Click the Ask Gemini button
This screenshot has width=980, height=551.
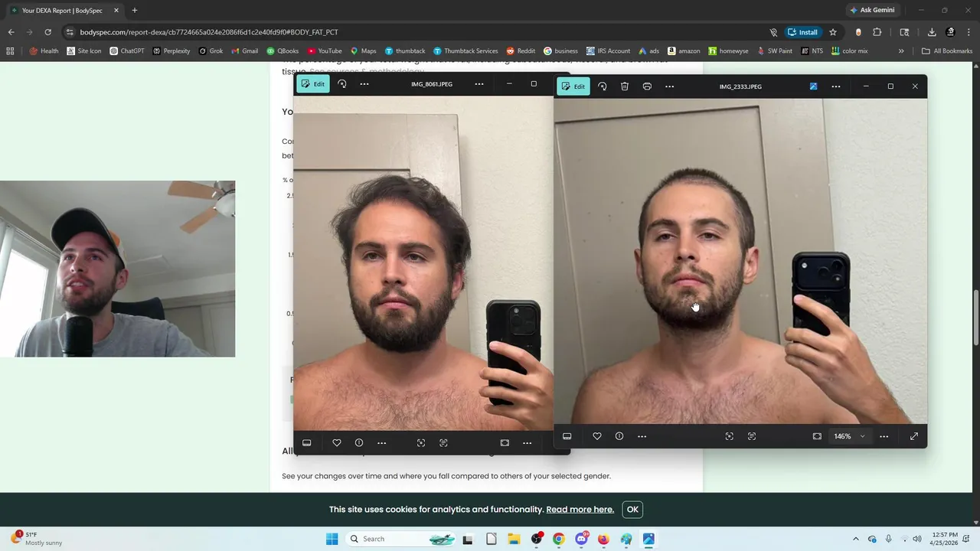coord(872,11)
